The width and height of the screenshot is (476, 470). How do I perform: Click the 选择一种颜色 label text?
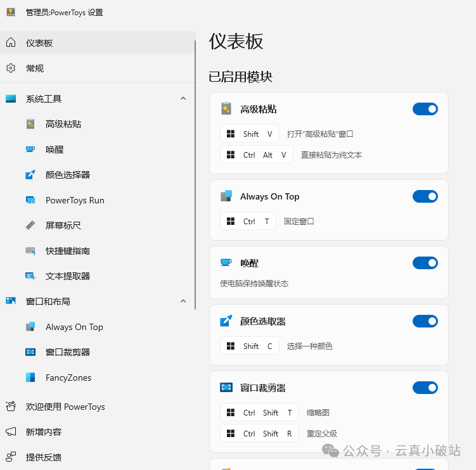point(309,346)
